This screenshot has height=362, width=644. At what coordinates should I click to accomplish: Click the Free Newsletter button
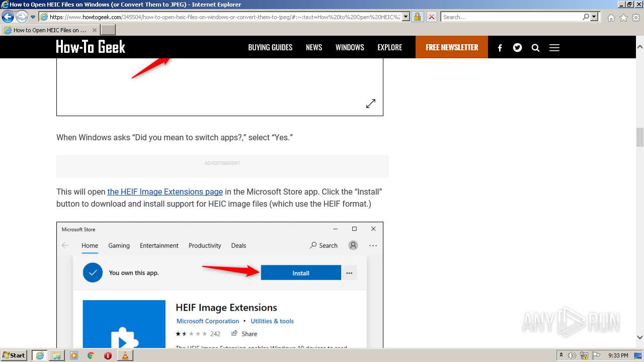tap(452, 47)
